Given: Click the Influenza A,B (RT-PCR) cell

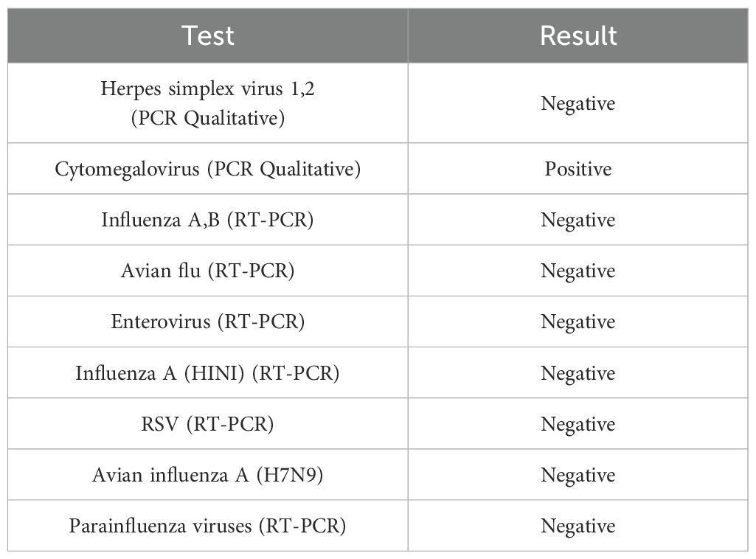Looking at the screenshot, I should coord(208,220).
